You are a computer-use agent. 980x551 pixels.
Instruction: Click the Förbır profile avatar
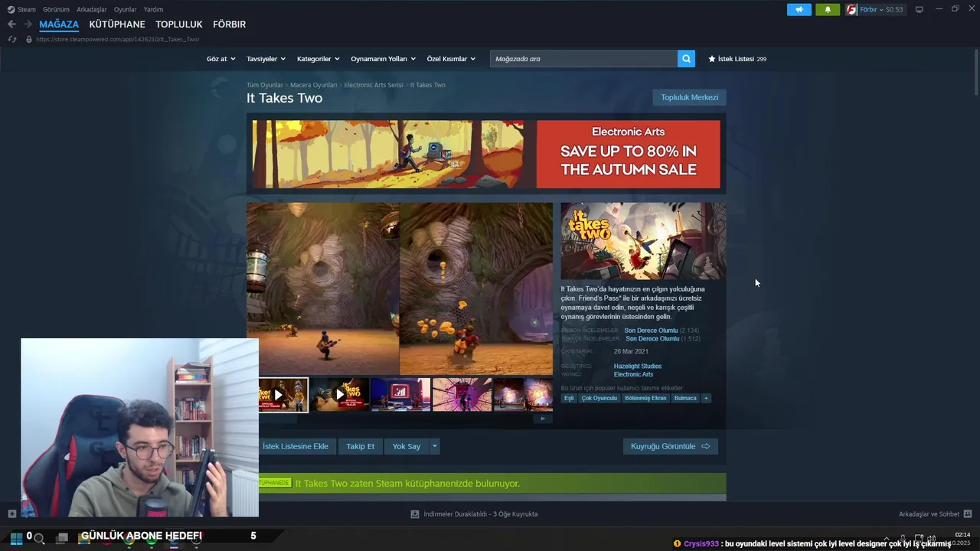pyautogui.click(x=851, y=10)
